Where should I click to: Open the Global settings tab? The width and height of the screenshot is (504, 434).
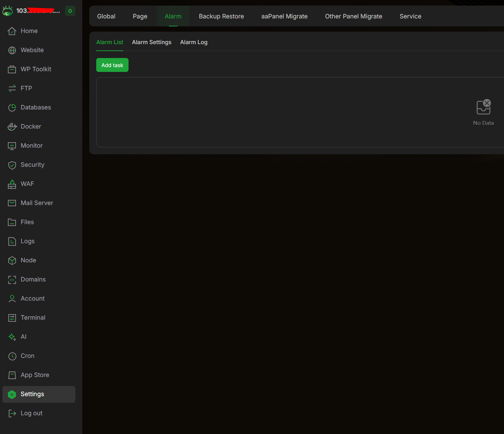(x=106, y=16)
